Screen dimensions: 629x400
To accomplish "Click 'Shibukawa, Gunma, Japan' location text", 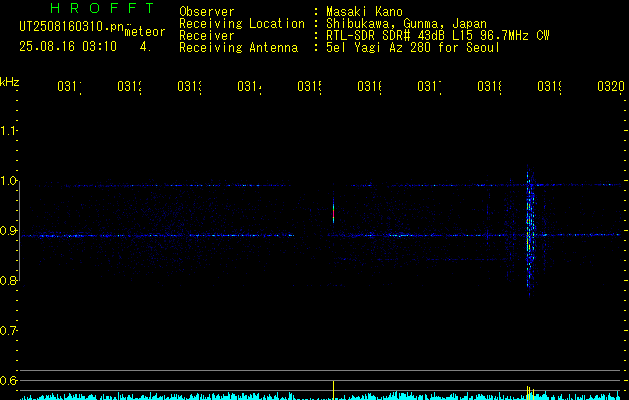I will coord(406,24).
